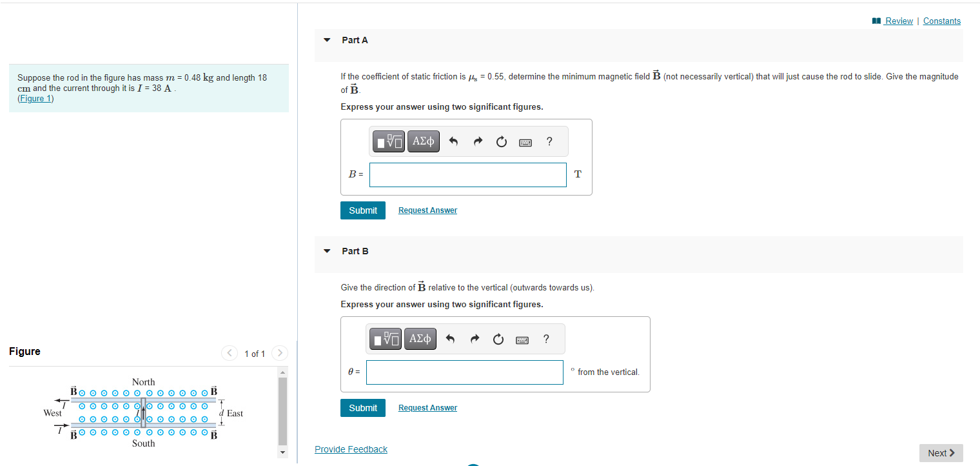Click the B magnitude answer field
The image size is (980, 466).
pos(468,174)
